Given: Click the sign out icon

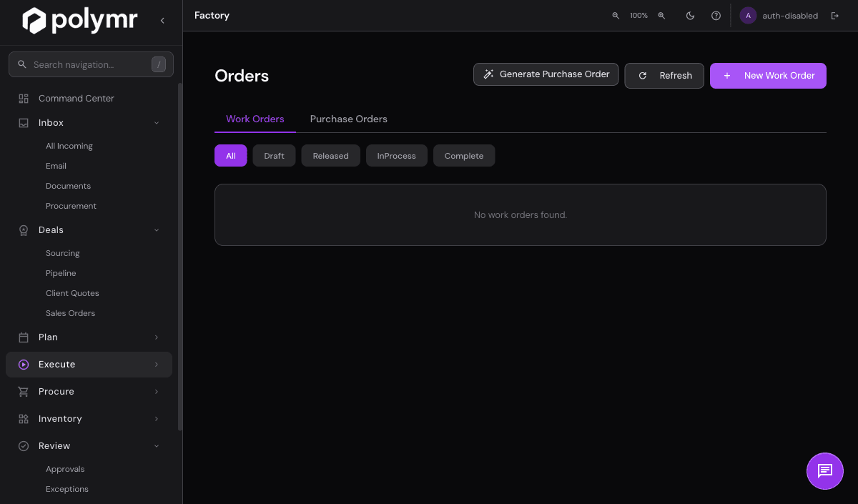Looking at the screenshot, I should 834,16.
